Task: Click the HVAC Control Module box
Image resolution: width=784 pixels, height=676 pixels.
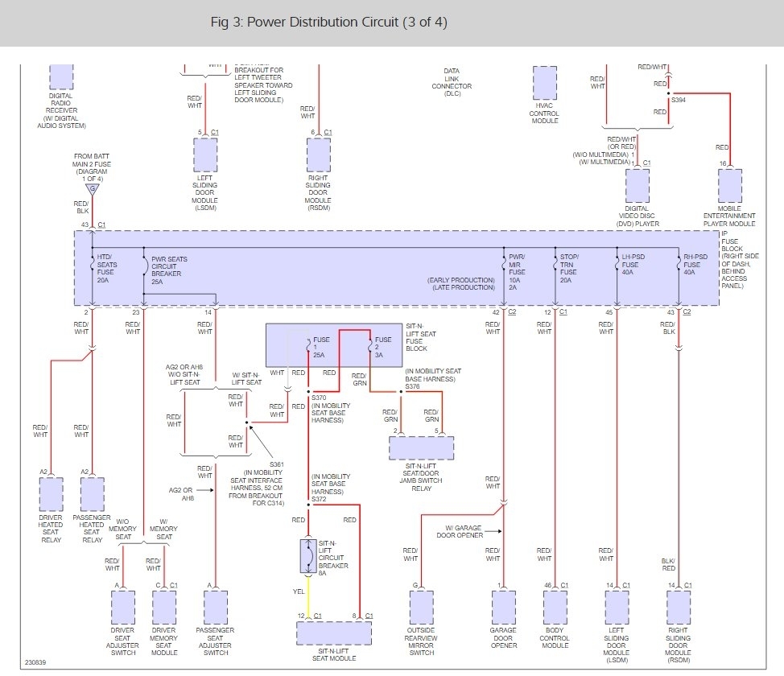Action: coord(544,83)
